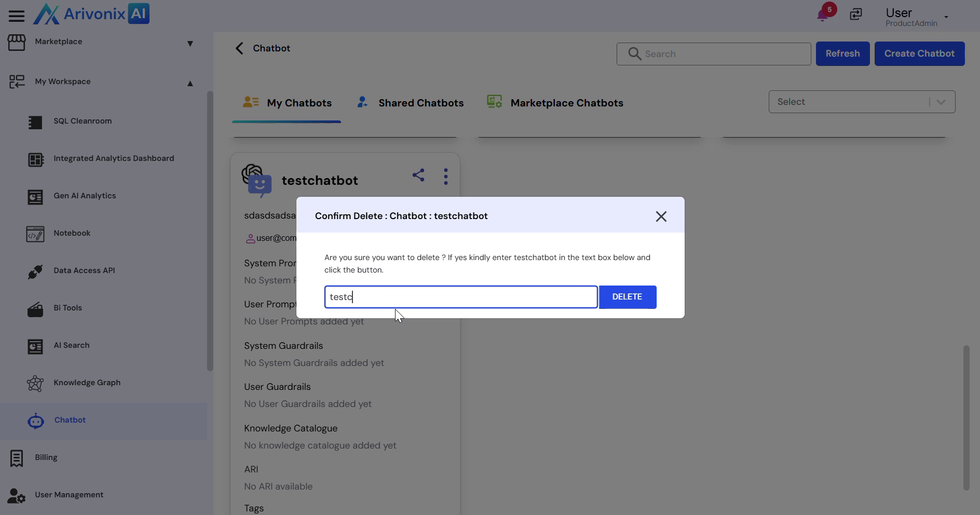
Task: Open the Notebook sidebar item
Action: (72, 233)
